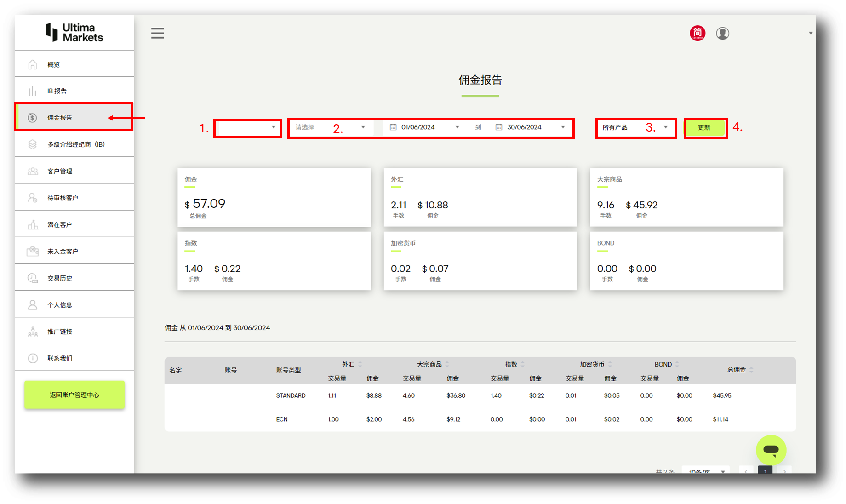Click the home icon next to 概览

click(x=32, y=64)
